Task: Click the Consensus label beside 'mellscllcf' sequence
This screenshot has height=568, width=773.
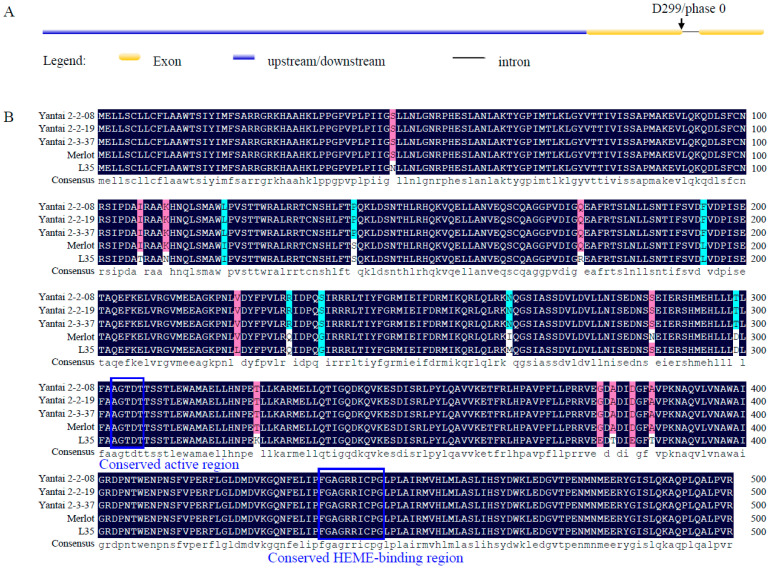Action: [72, 180]
